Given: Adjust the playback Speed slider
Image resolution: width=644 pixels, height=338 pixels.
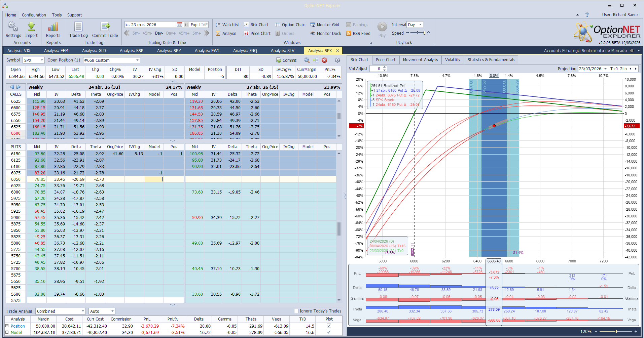Looking at the screenshot, I should (418, 33).
